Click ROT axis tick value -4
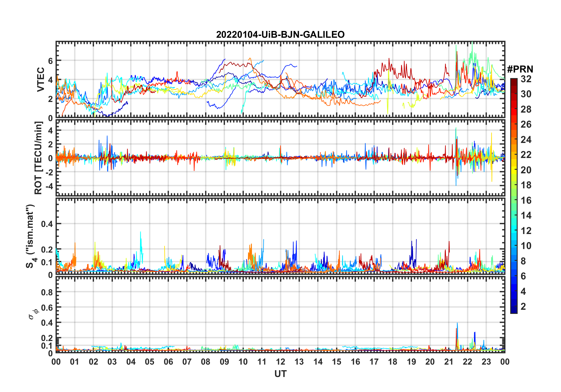Viewport: 561px width, 392px height. tap(49, 186)
